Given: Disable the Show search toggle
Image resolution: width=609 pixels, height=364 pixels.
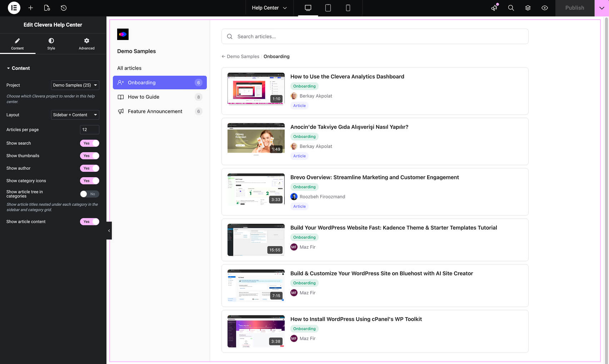Looking at the screenshot, I should click(x=89, y=143).
